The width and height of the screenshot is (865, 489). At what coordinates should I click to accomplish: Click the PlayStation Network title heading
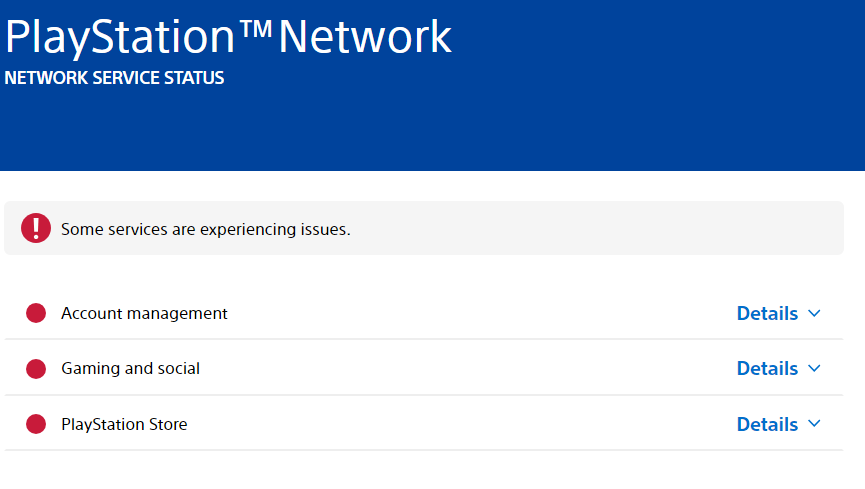pos(228,37)
